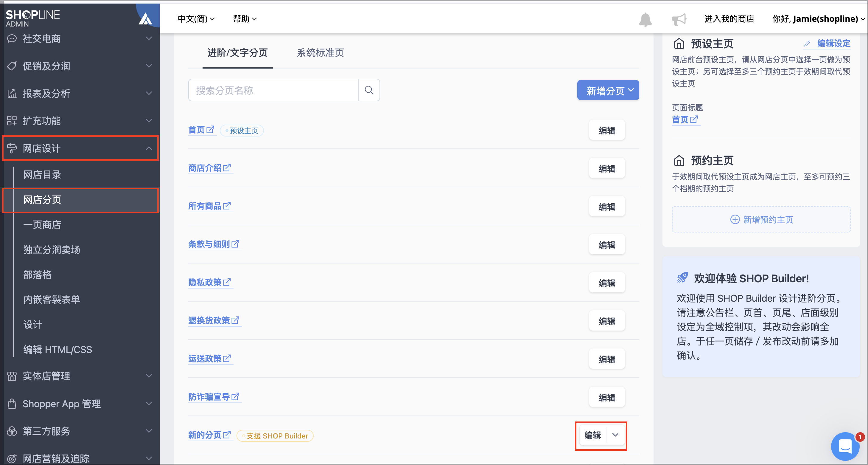
Task: Select 一页商店 in the sidebar
Action: coord(42,224)
